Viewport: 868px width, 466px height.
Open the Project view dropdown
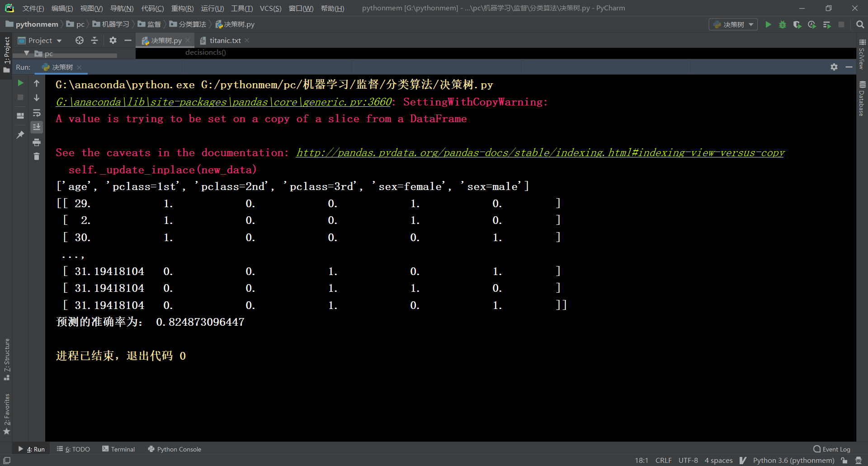40,40
